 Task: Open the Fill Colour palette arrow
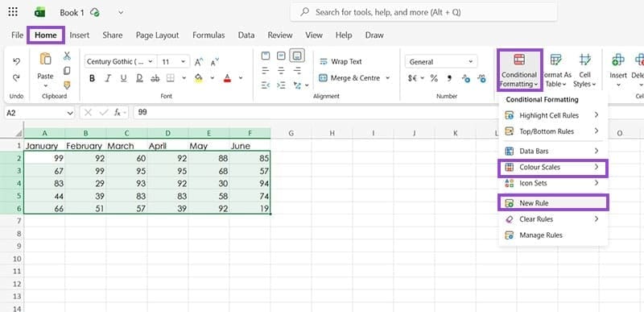coord(213,78)
